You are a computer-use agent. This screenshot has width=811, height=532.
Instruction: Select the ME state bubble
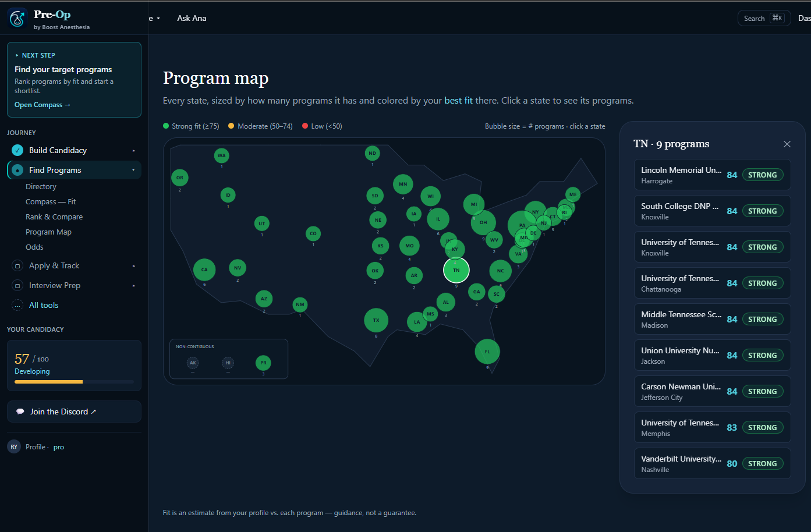(573, 194)
